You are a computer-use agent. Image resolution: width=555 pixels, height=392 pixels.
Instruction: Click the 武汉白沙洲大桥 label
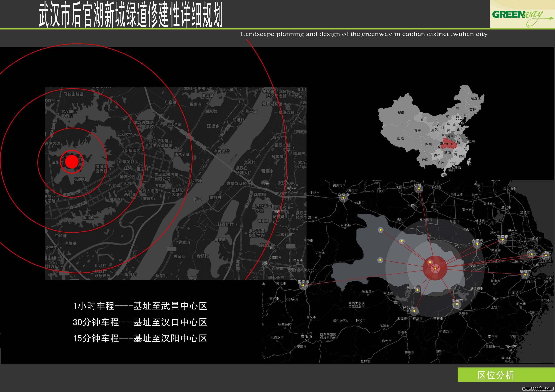(x=244, y=170)
